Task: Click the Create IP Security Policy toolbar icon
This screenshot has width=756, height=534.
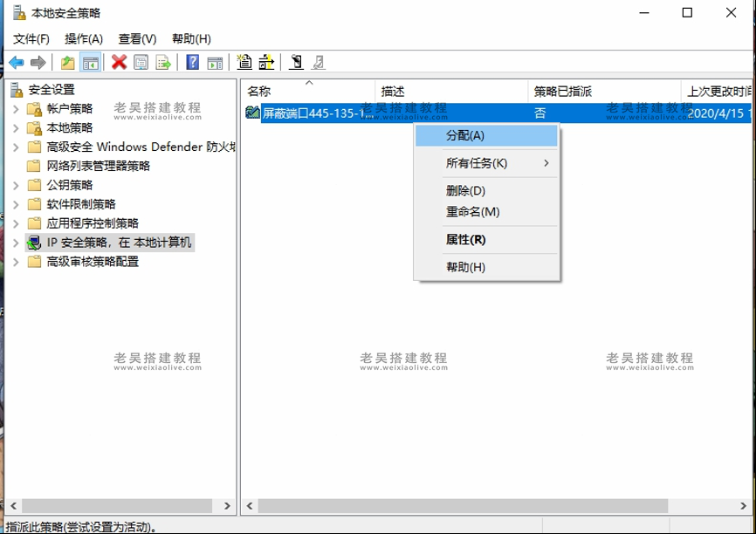Action: (x=245, y=62)
